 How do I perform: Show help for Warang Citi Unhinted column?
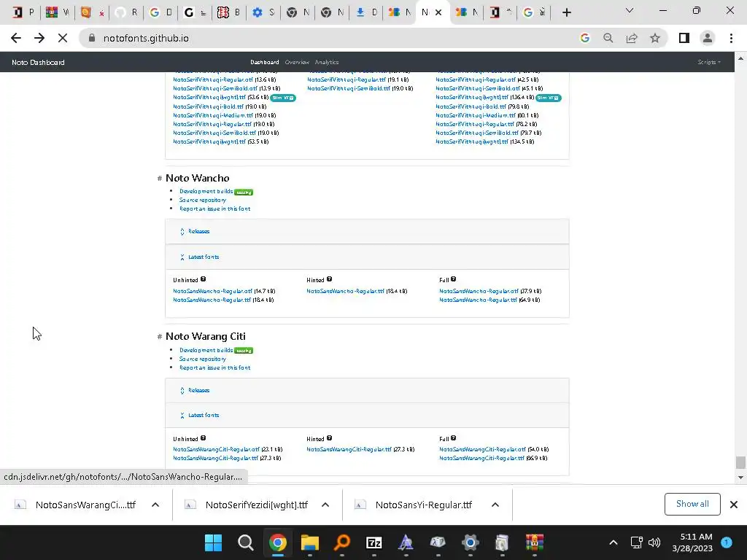203,438
